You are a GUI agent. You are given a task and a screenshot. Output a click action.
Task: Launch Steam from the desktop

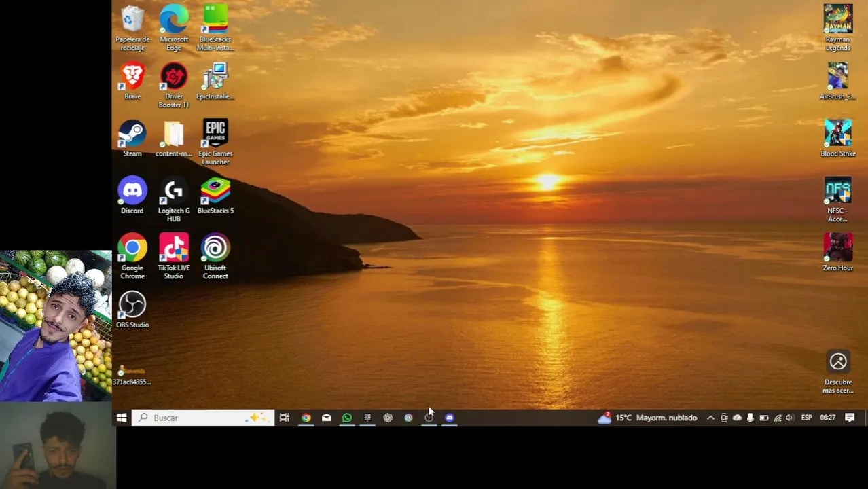click(132, 139)
